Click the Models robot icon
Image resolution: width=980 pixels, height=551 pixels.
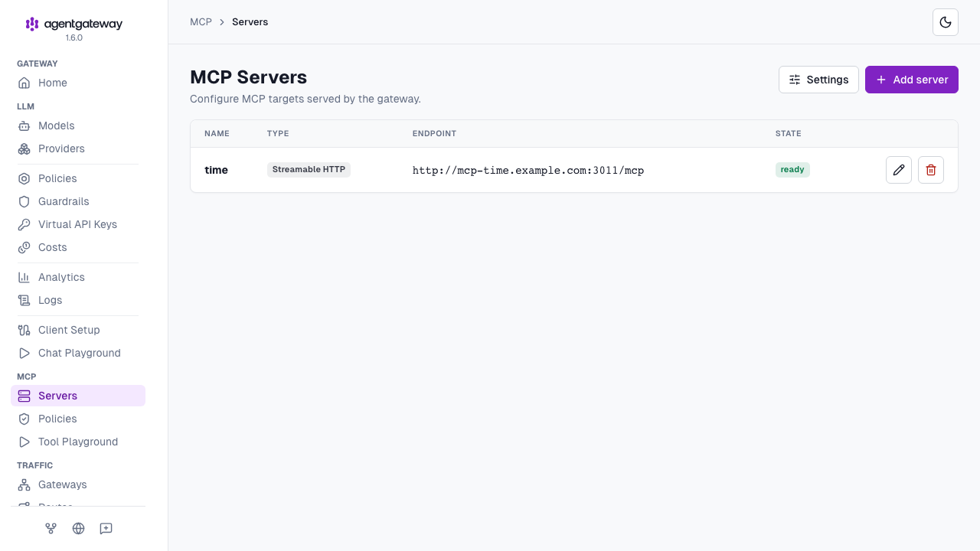coord(24,126)
